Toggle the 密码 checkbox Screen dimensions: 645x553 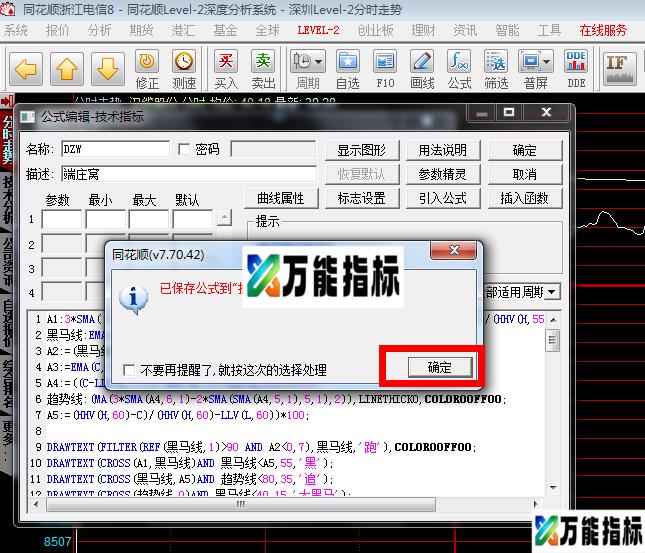click(184, 149)
